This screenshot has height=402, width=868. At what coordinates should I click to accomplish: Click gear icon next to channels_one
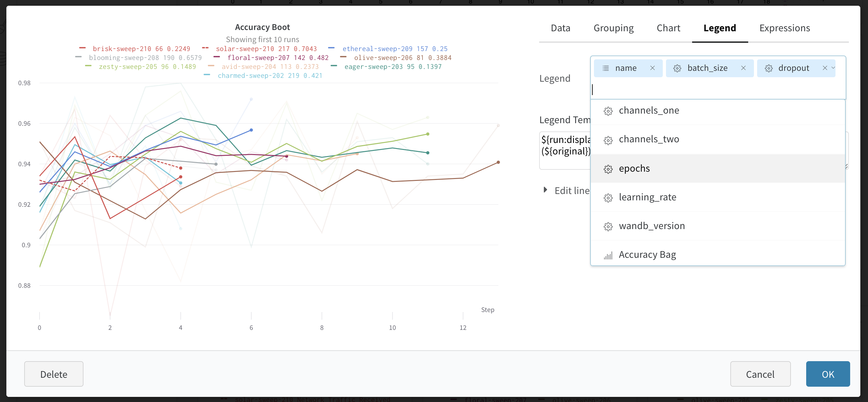(608, 111)
